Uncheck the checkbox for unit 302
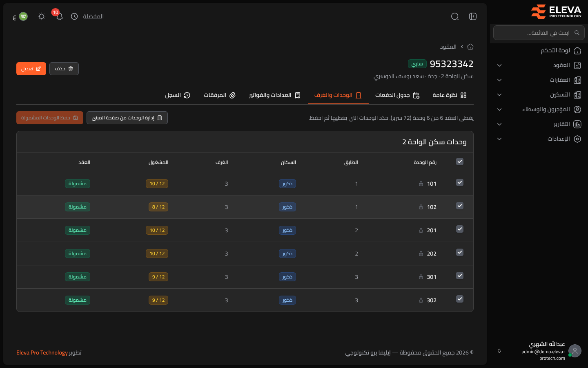 click(x=460, y=299)
